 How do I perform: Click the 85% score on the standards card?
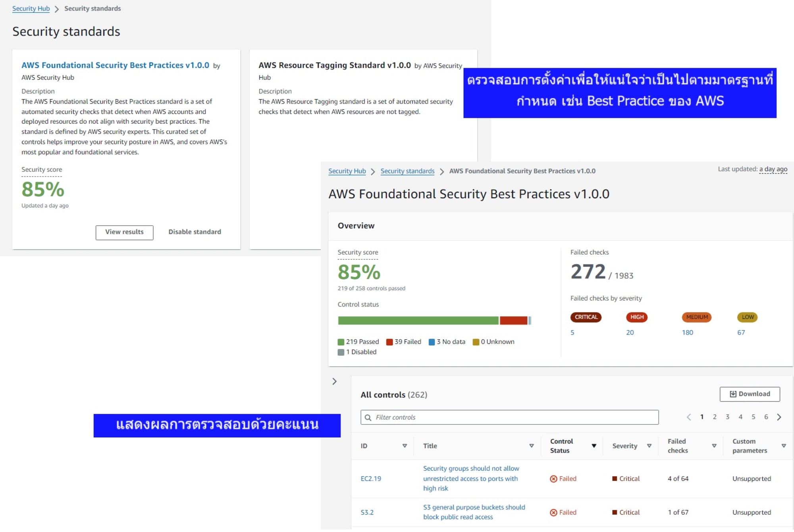pyautogui.click(x=43, y=189)
